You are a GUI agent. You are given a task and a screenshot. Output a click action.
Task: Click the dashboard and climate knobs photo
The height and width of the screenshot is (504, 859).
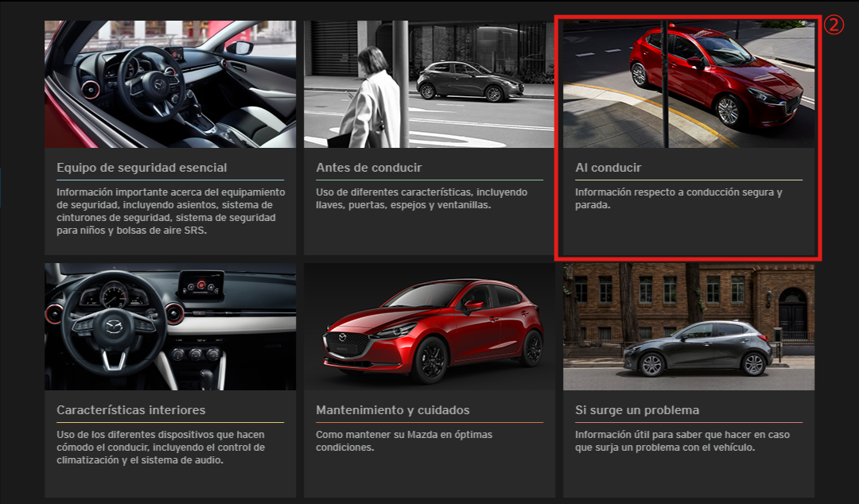point(169,327)
